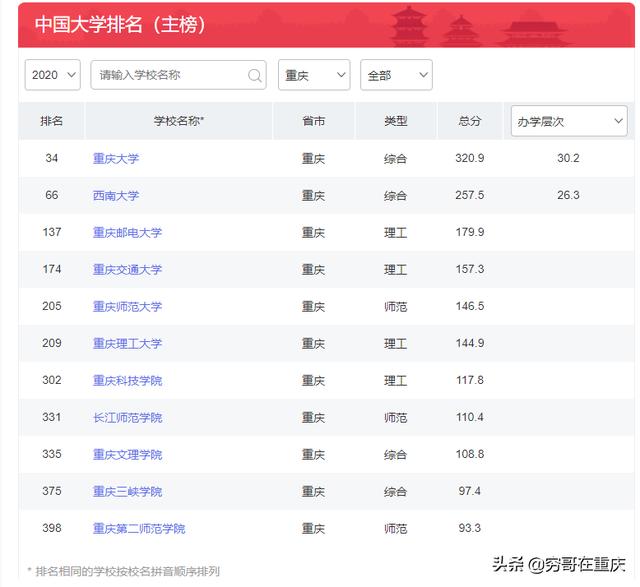640x587 pixels.
Task: Open the 重庆 province dropdown
Action: [x=314, y=75]
